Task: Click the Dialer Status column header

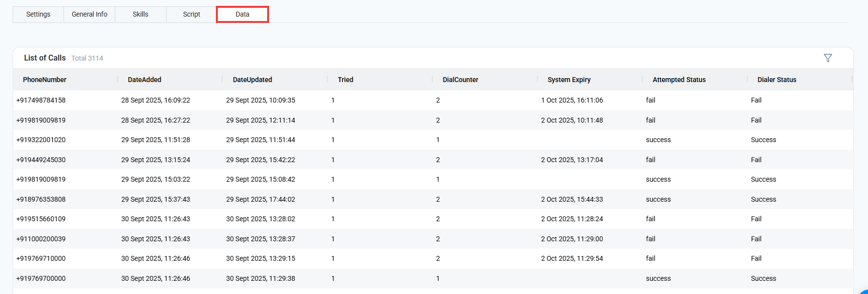Action: (x=777, y=80)
